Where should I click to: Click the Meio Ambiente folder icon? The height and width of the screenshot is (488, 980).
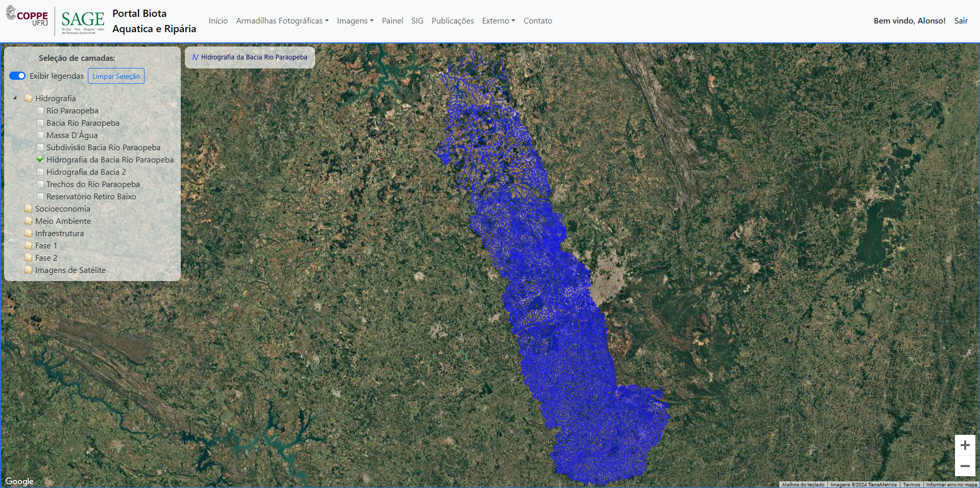click(x=29, y=221)
